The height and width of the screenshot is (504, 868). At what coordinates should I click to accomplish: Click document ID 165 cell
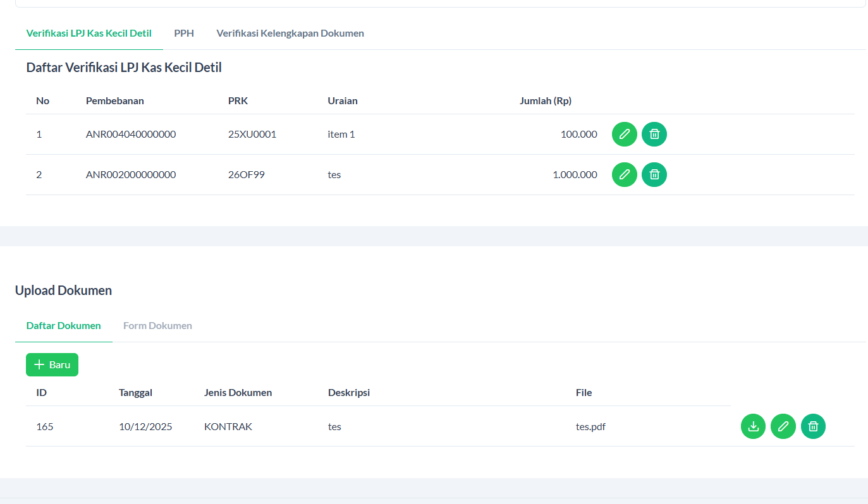45,426
